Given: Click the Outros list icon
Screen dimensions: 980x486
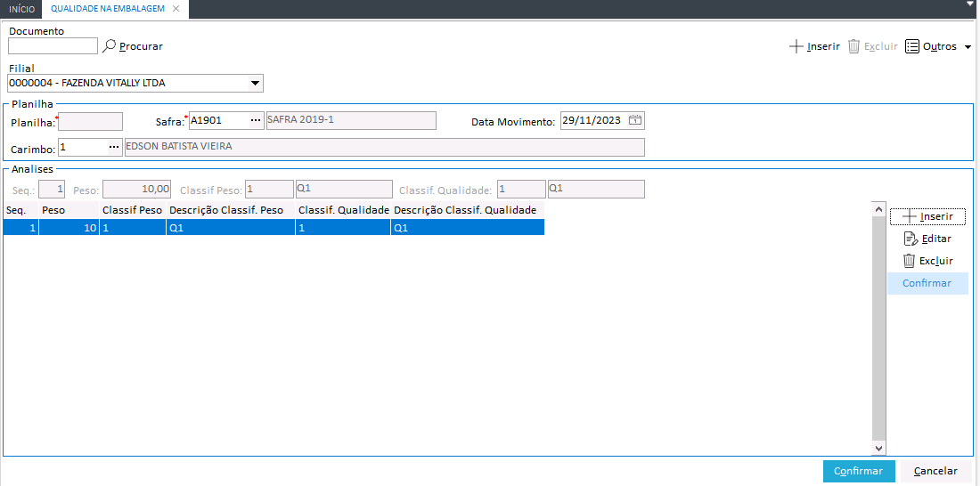Looking at the screenshot, I should 912,46.
